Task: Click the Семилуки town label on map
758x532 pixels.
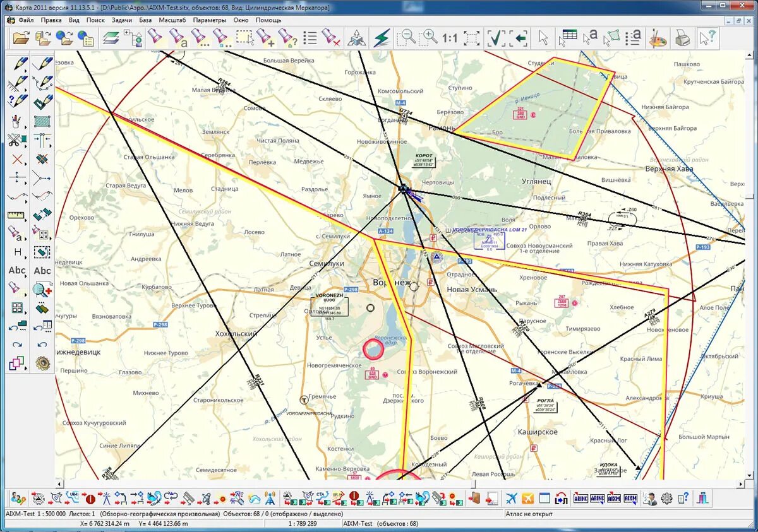Action: point(327,263)
